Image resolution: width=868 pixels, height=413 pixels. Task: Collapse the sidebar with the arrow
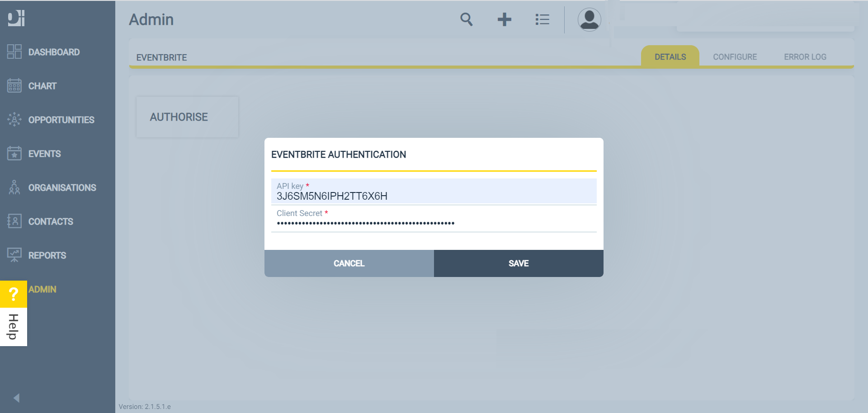(17, 398)
